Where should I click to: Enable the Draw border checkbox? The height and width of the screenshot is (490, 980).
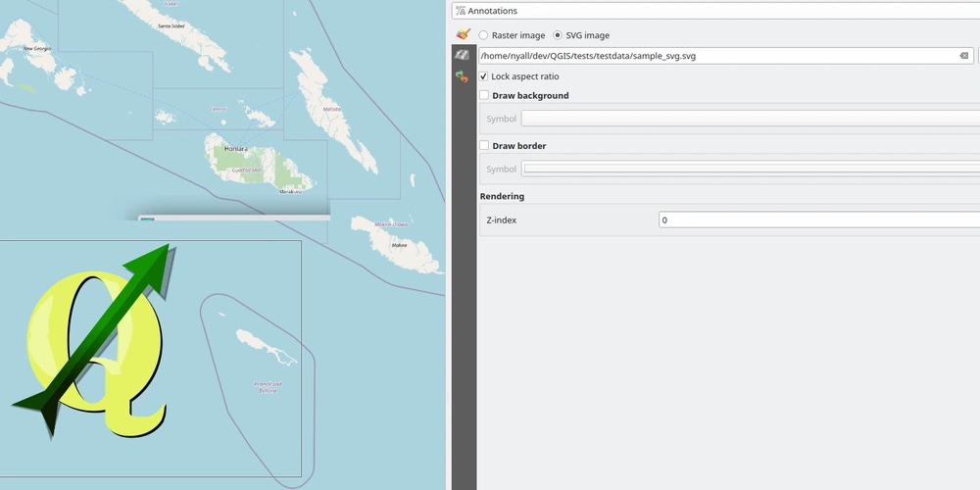(484, 146)
